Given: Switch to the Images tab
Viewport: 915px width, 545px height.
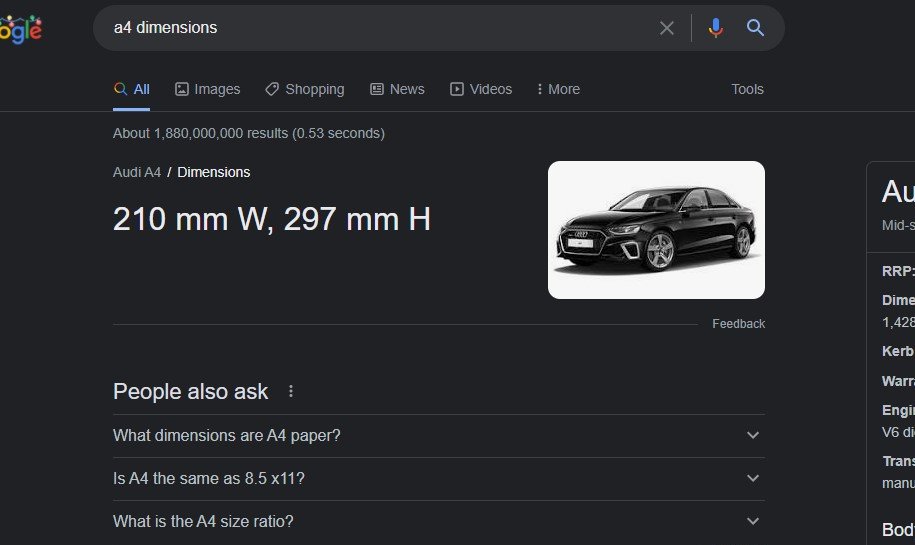Looking at the screenshot, I should pyautogui.click(x=208, y=89).
